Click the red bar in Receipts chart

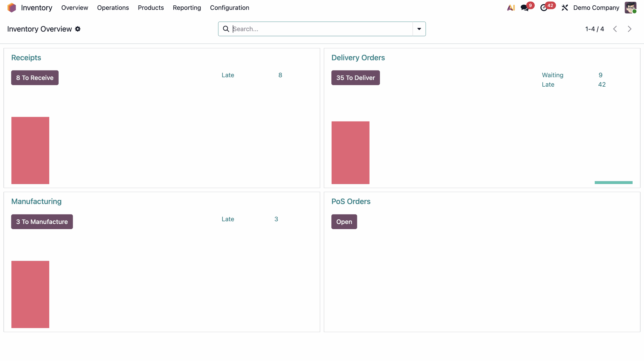coord(30,150)
